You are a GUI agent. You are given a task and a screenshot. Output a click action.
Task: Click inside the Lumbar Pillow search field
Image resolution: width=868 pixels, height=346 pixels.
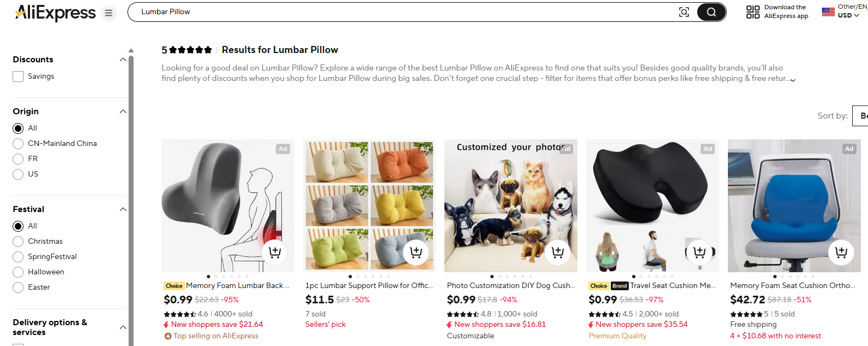pyautogui.click(x=274, y=11)
